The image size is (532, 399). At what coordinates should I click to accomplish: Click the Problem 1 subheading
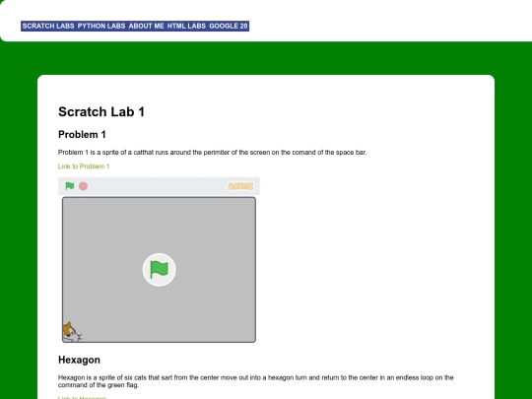point(82,135)
